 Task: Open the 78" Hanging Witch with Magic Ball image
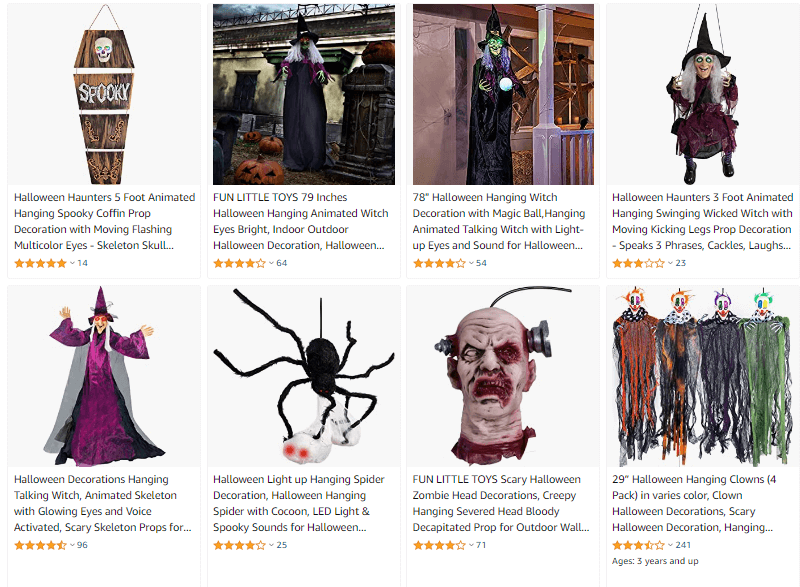point(503,94)
